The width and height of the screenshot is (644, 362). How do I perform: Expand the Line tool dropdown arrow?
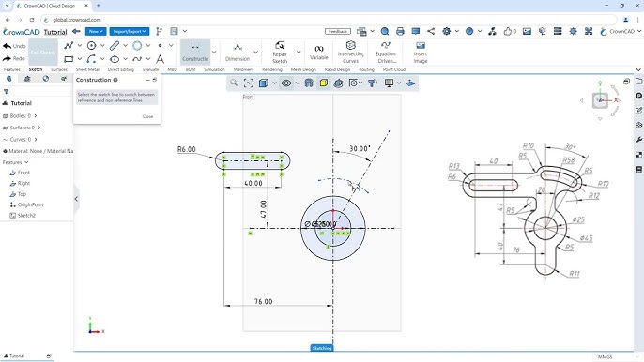[80, 46]
